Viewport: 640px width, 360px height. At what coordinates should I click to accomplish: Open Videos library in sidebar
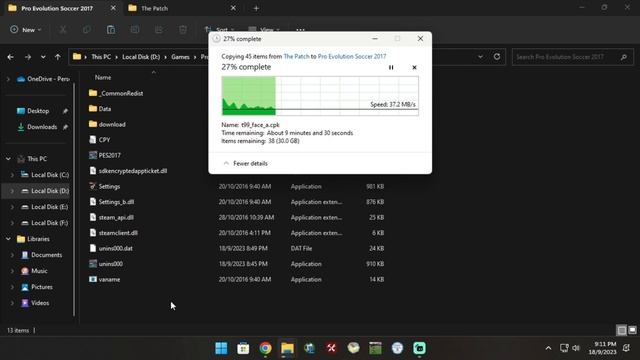[x=40, y=303]
